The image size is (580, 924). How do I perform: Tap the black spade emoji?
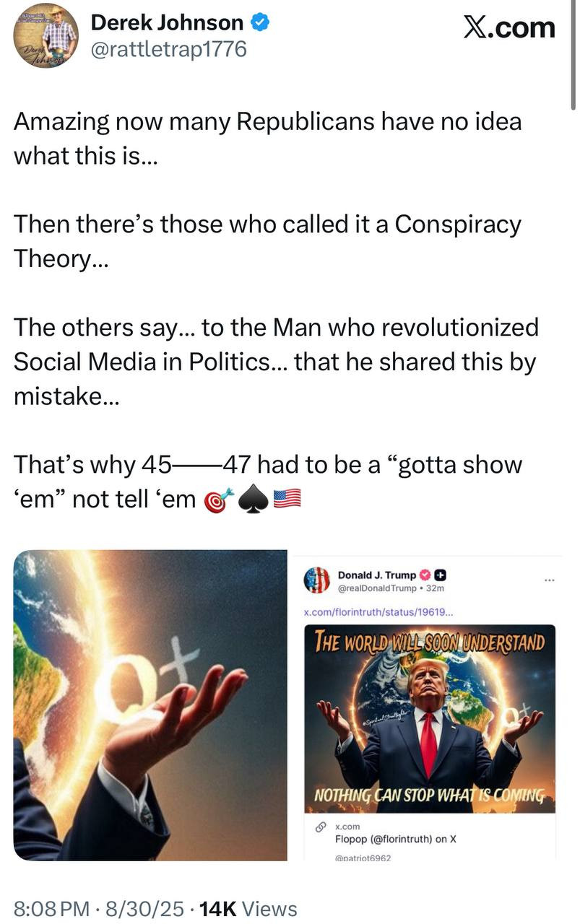click(254, 499)
